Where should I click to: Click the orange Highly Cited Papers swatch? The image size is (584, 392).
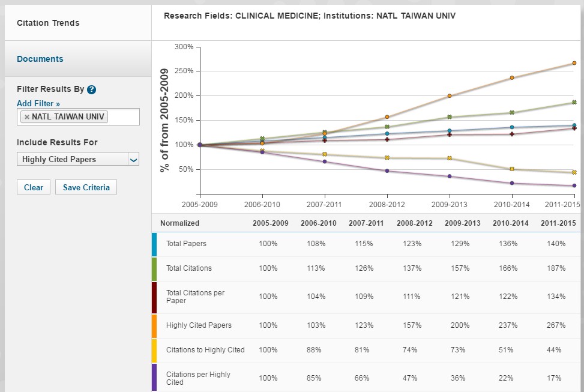(x=154, y=326)
